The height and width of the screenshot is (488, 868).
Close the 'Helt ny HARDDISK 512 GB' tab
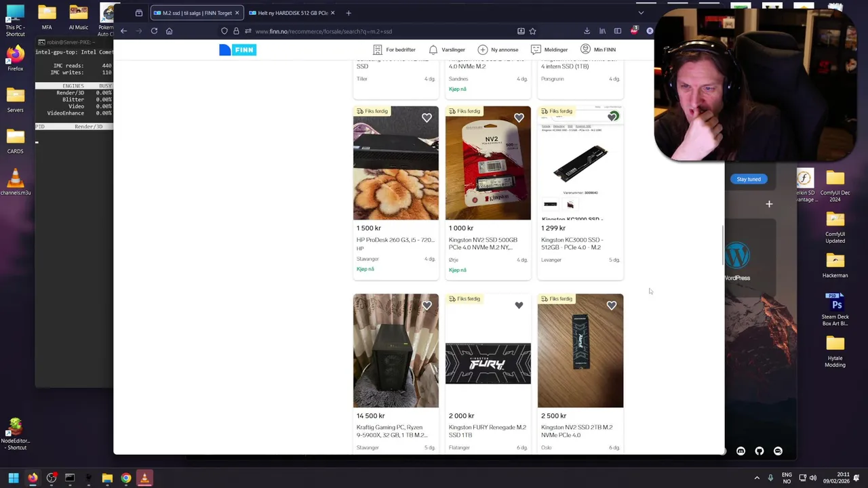(333, 13)
